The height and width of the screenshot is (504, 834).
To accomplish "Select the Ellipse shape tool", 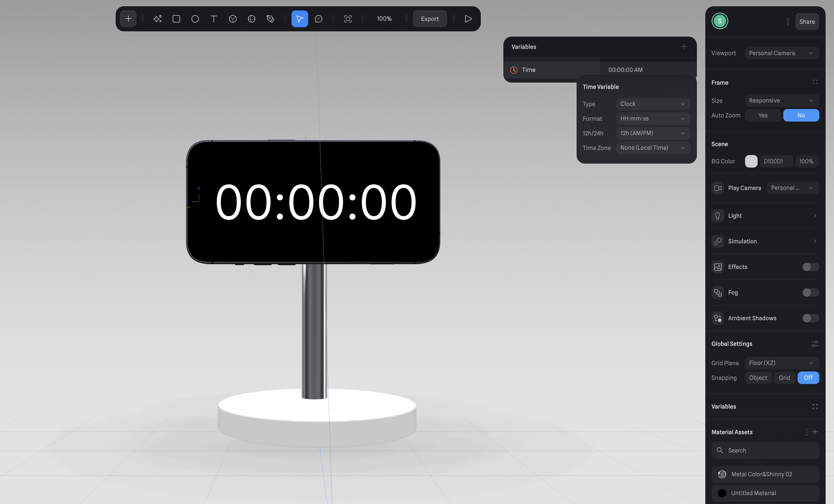I will click(x=195, y=19).
